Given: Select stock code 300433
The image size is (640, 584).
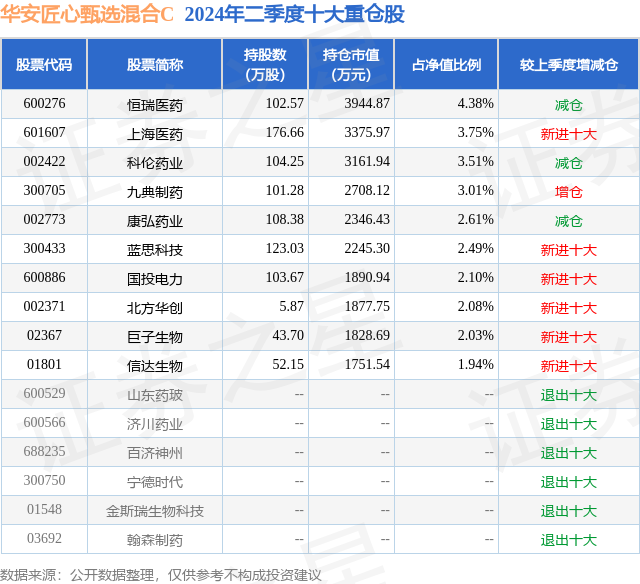Looking at the screenshot, I should tap(44, 249).
